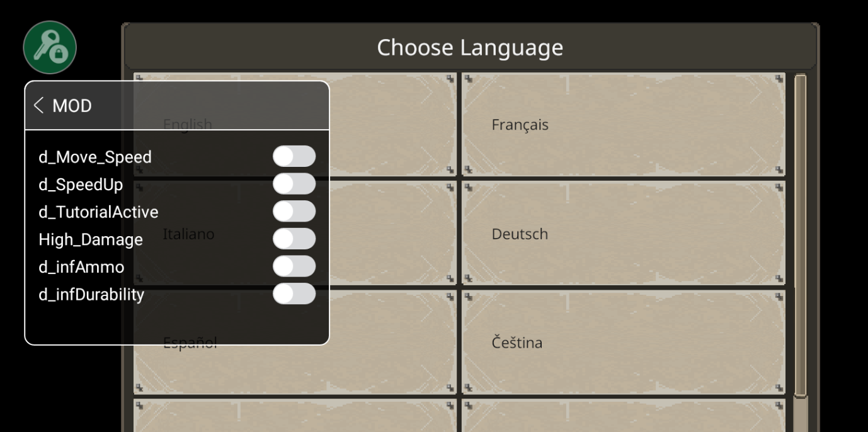Enable the d_infDurability toggle
The image size is (868, 432).
294,294
